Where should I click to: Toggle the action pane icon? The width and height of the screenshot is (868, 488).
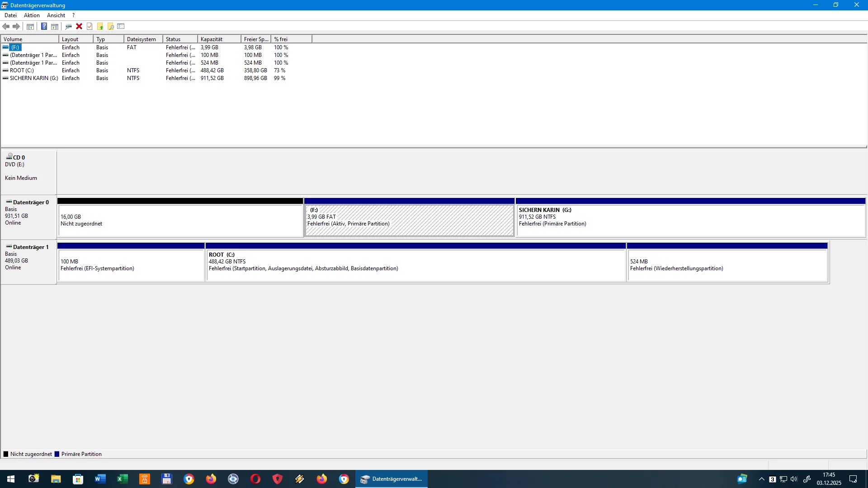tap(54, 26)
